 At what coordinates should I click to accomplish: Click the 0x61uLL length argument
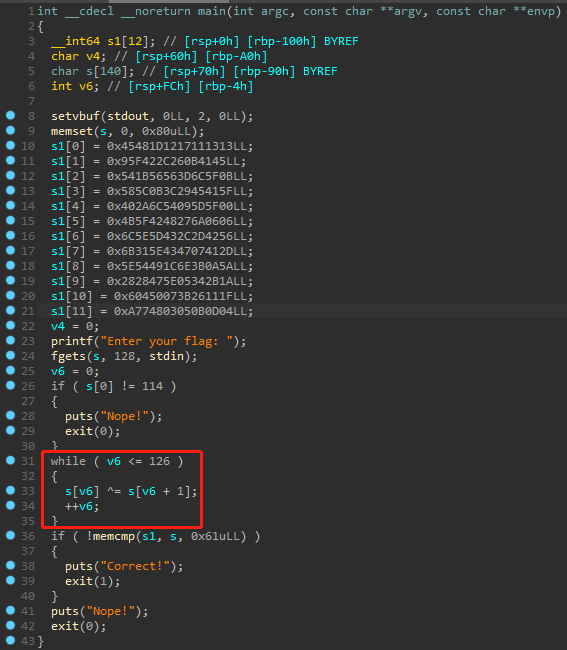click(215, 536)
